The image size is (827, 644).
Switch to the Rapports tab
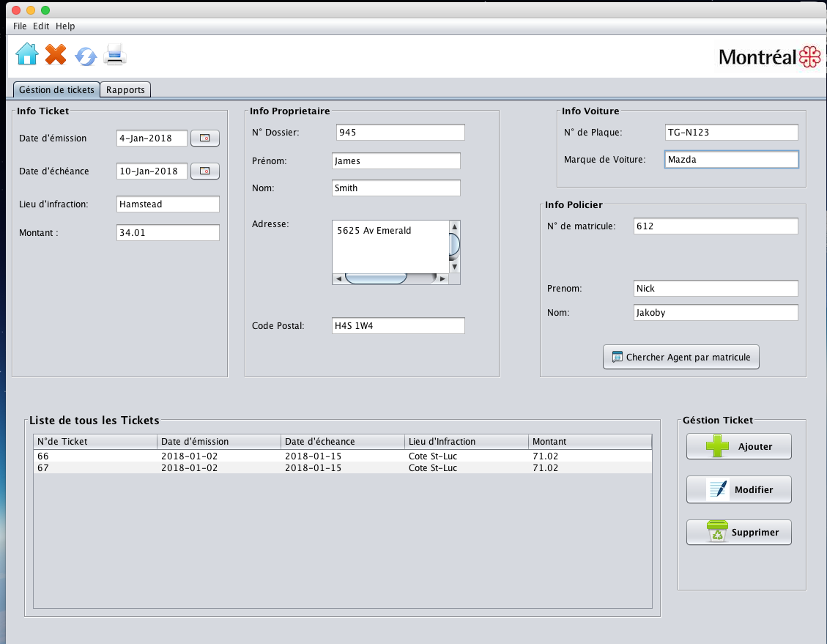pos(126,90)
